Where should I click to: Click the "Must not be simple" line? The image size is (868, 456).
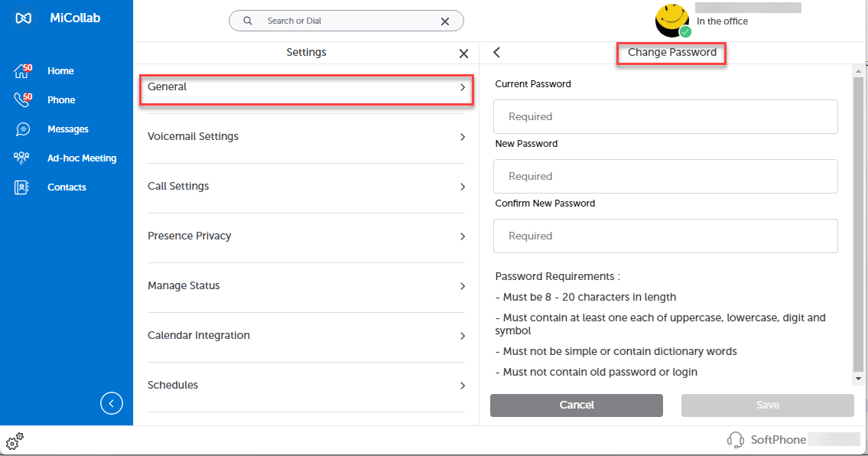click(x=616, y=351)
